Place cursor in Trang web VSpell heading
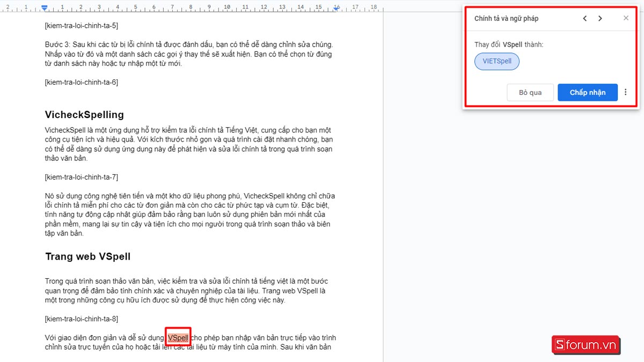644x362 pixels. click(87, 256)
